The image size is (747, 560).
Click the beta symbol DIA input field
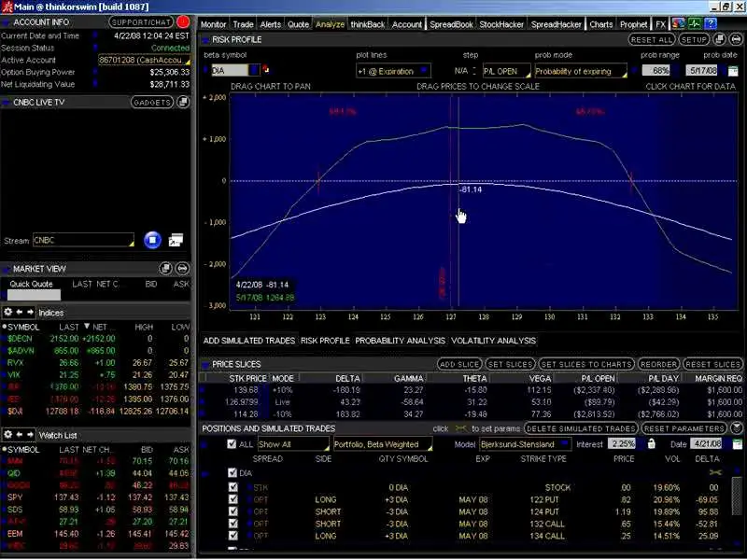[230, 71]
